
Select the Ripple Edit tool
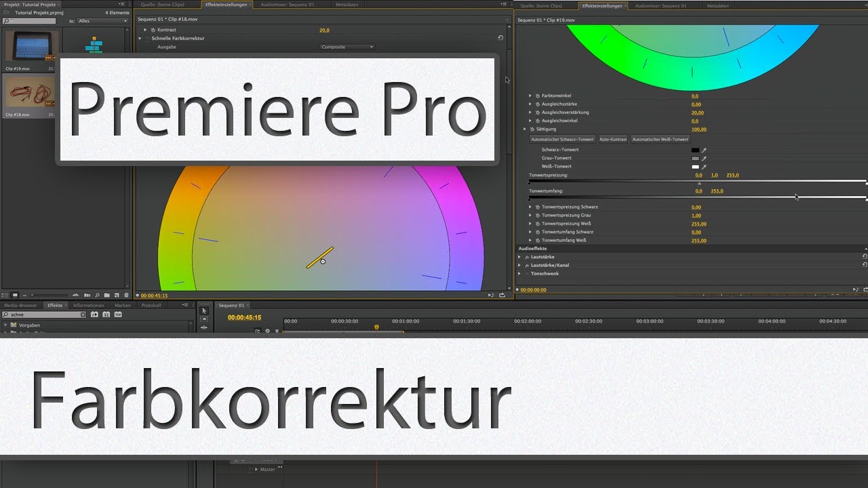coord(204,327)
